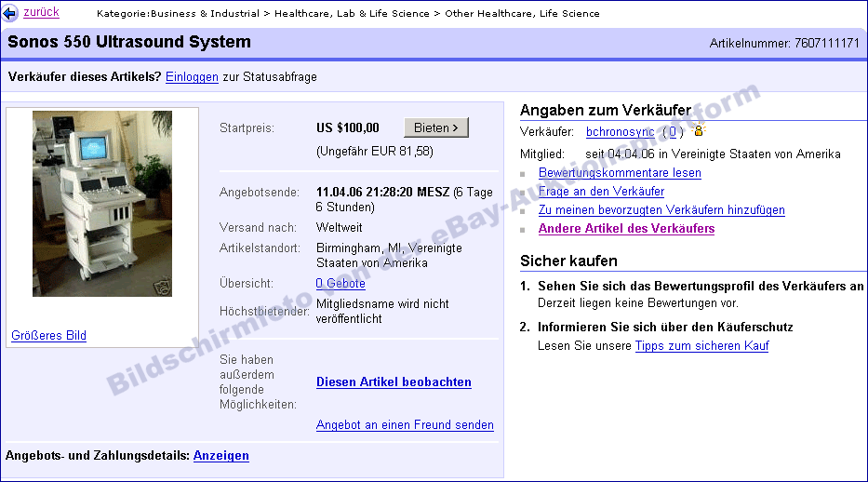This screenshot has height=482, width=868.
Task: Click the US $100,00 start price
Action: (x=348, y=127)
